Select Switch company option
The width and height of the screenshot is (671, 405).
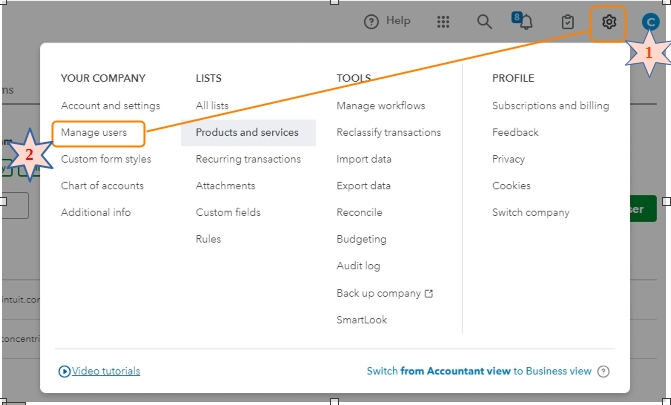pyautogui.click(x=530, y=212)
